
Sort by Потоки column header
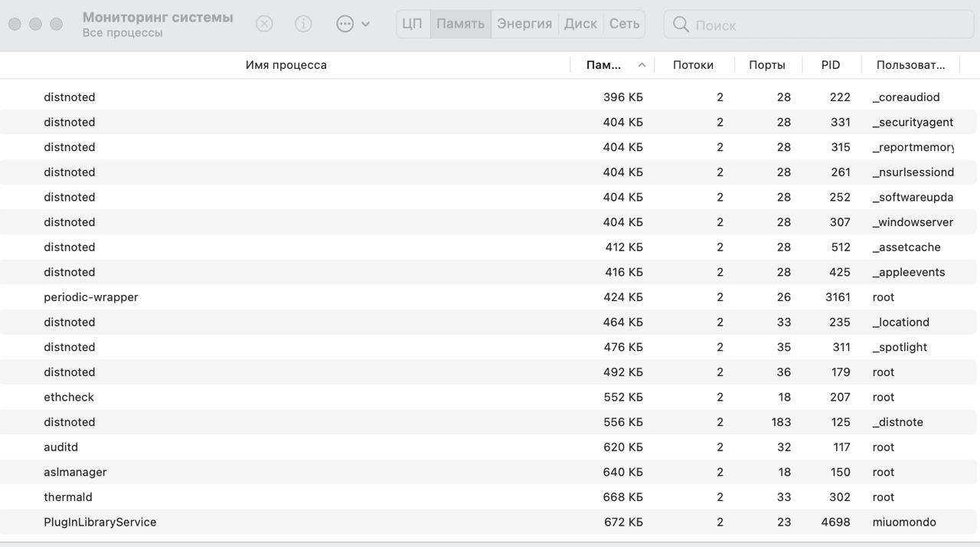pyautogui.click(x=693, y=65)
